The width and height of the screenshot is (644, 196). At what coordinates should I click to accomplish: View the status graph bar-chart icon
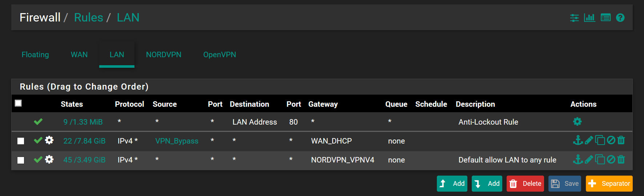589,17
